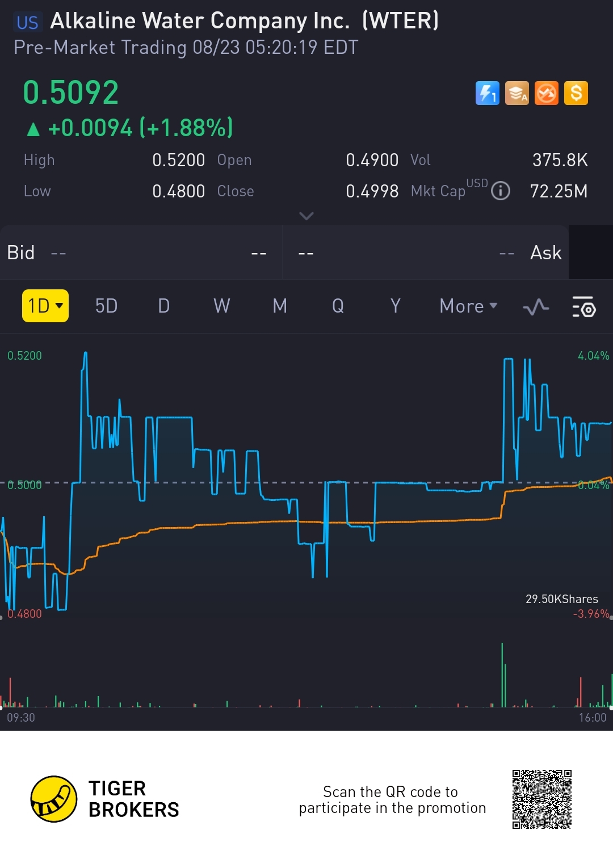The width and height of the screenshot is (613, 868).
Task: Open the chart indicator wave icon
Action: click(x=536, y=307)
